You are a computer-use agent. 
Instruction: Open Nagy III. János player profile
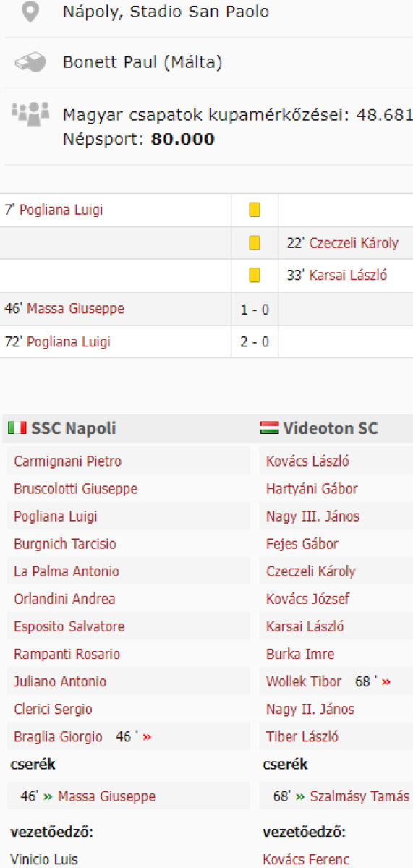[x=312, y=516]
